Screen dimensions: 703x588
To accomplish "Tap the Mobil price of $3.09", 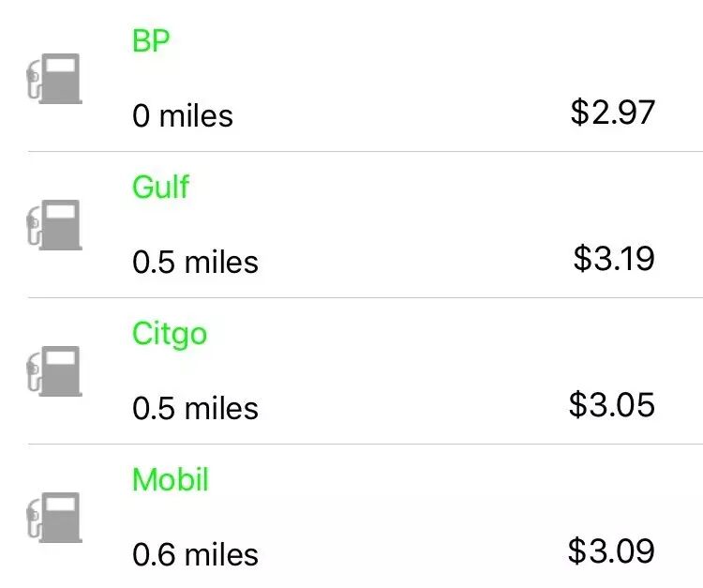I will 612,550.
